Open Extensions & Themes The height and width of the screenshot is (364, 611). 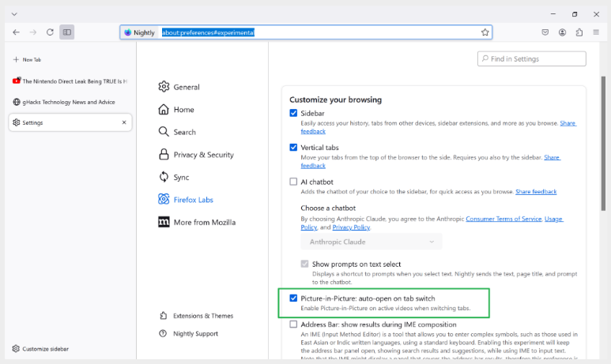point(196,316)
